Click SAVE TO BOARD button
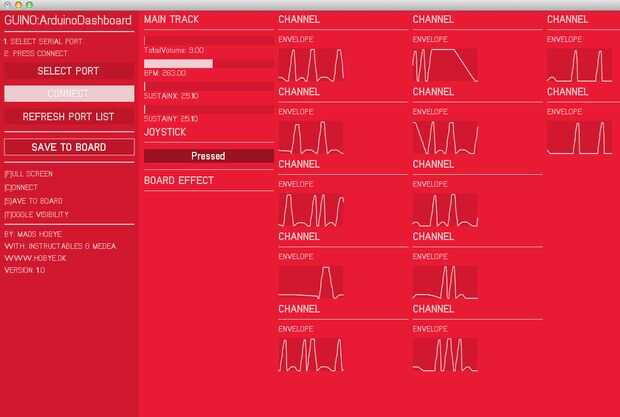This screenshot has width=620, height=417. coord(69,147)
